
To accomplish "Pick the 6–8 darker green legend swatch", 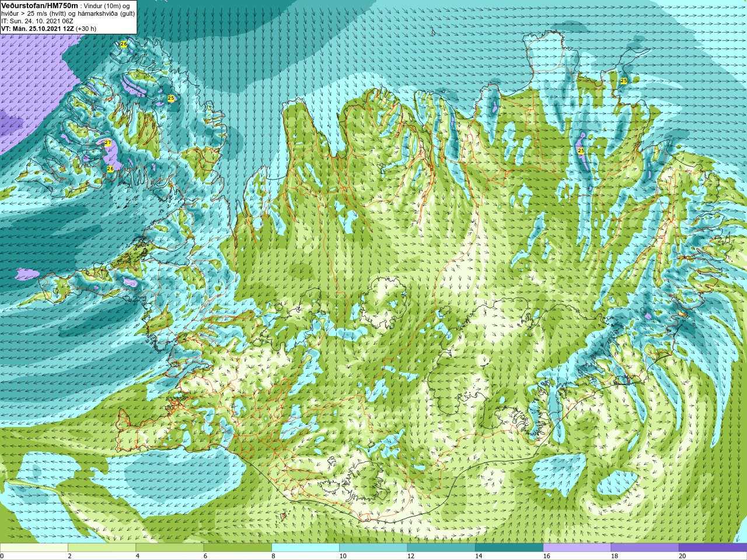I will coord(238,548).
